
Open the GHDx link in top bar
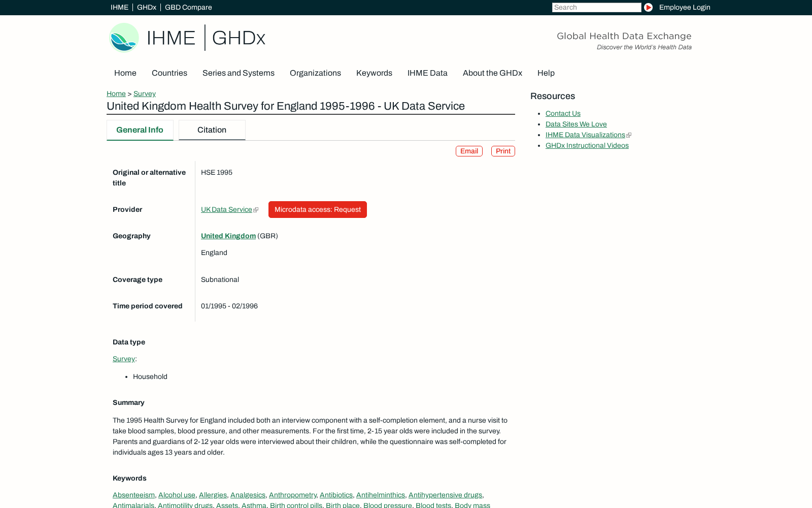pyautogui.click(x=147, y=7)
